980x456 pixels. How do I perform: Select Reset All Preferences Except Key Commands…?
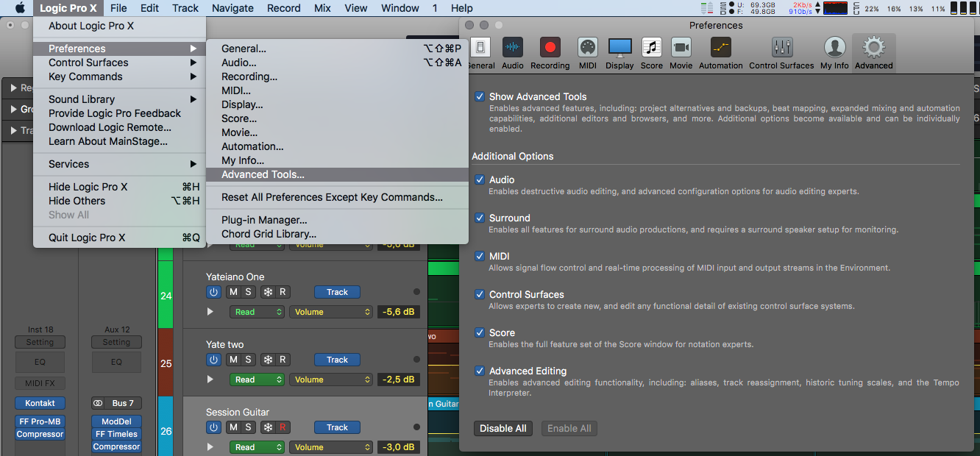click(x=337, y=197)
